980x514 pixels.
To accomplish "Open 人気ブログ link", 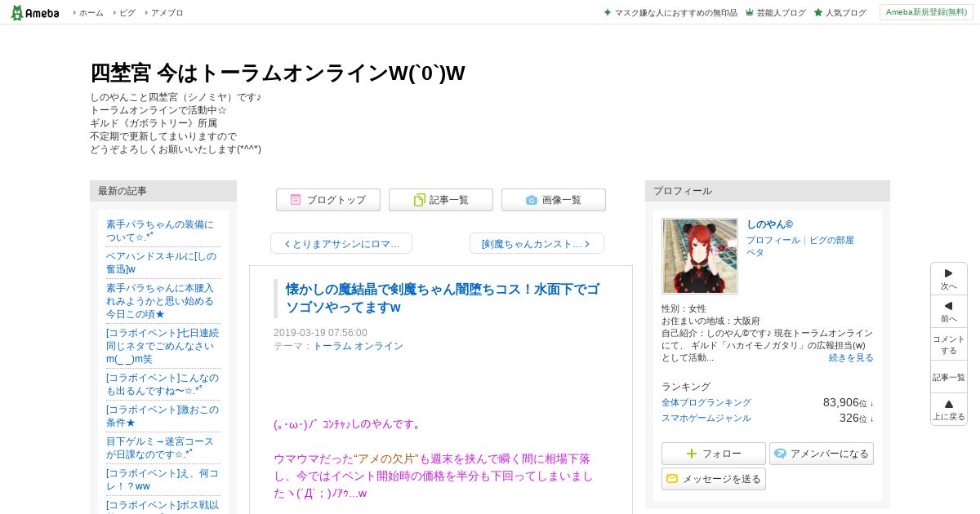I will tap(840, 13).
